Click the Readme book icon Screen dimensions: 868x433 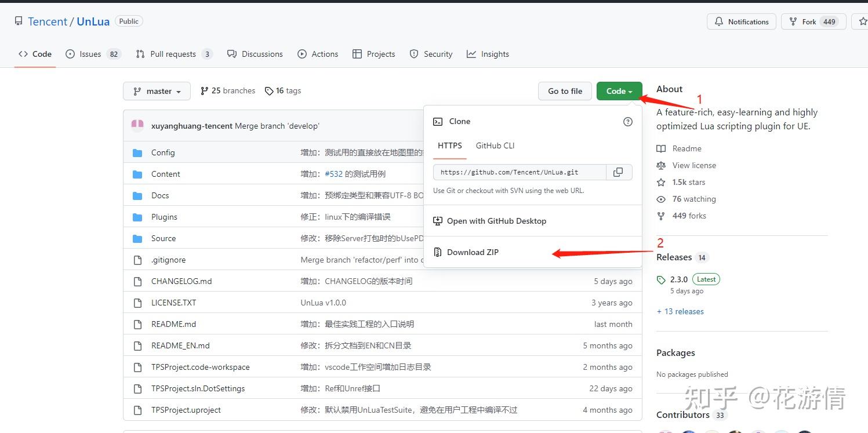point(661,149)
